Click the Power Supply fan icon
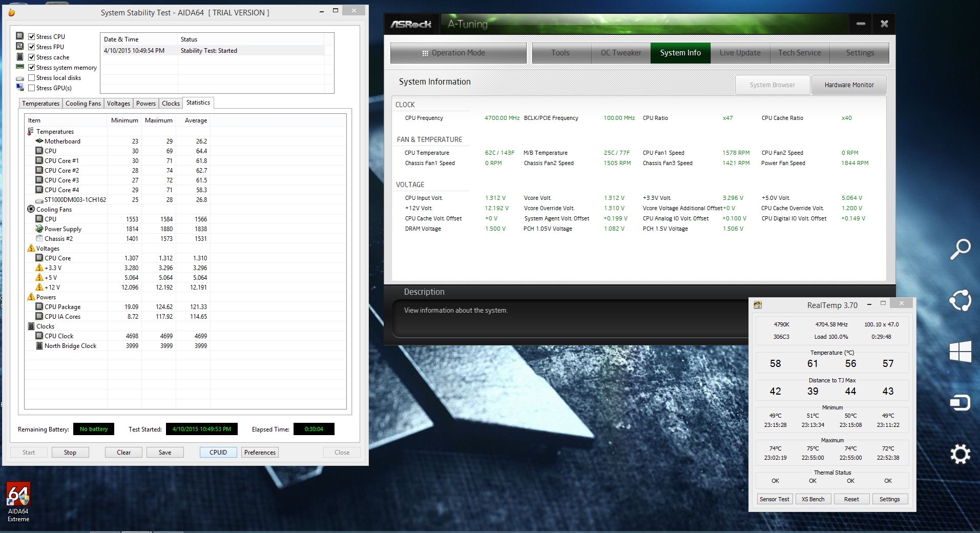980x533 pixels. pos(39,229)
